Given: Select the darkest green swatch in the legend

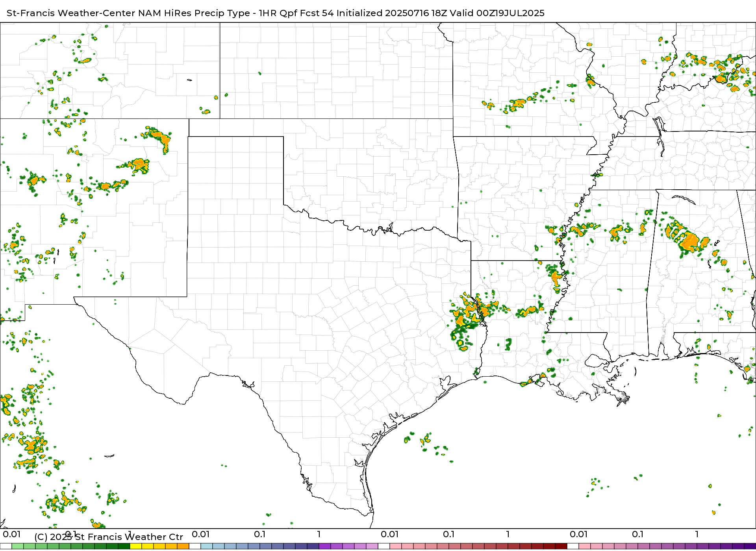Looking at the screenshot, I should [x=124, y=546].
